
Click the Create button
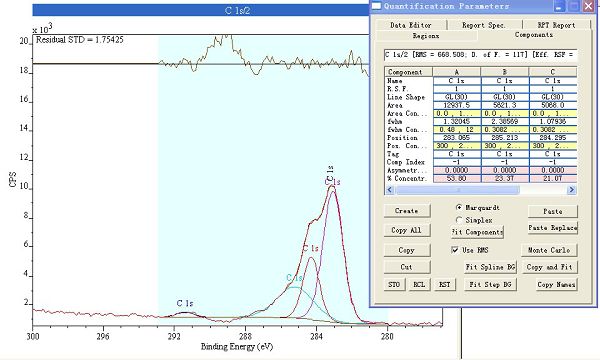(x=407, y=211)
